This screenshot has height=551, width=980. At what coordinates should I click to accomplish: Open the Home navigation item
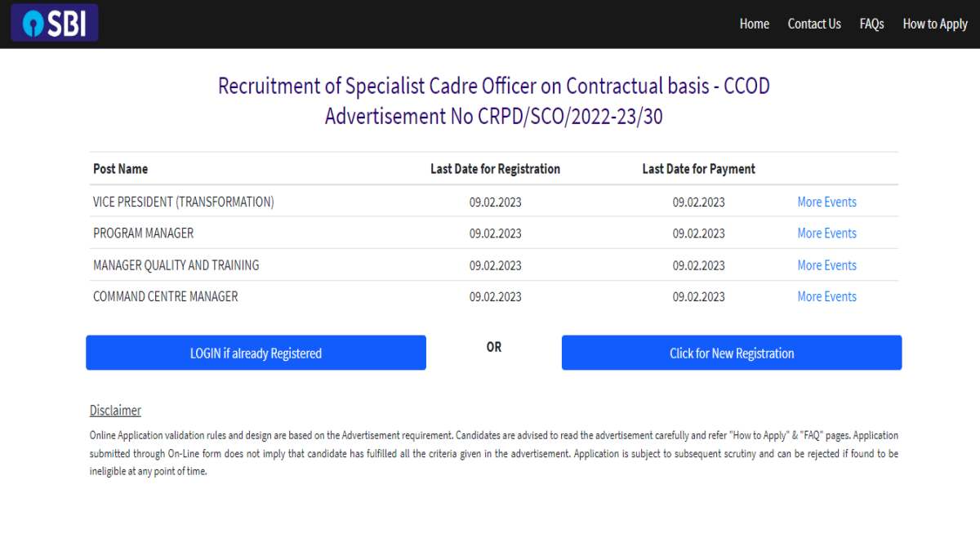tap(754, 24)
